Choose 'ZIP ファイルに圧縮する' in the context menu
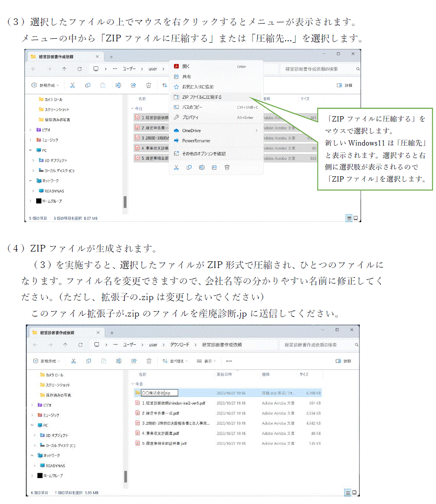Viewport: 436px width, 504px height. tap(201, 97)
